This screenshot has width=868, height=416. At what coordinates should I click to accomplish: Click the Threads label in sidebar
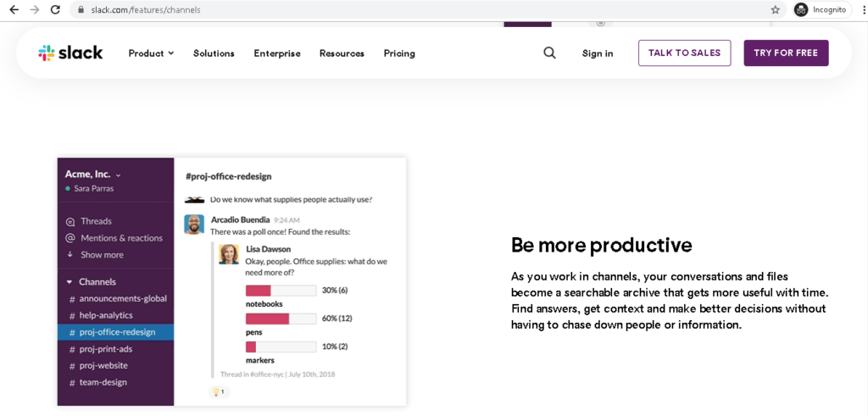[97, 221]
